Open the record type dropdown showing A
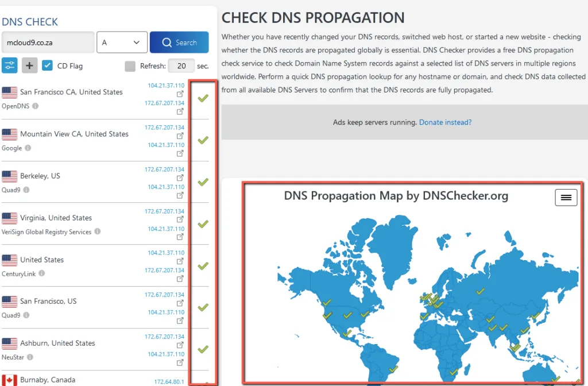The height and width of the screenshot is (386, 588). 122,42
